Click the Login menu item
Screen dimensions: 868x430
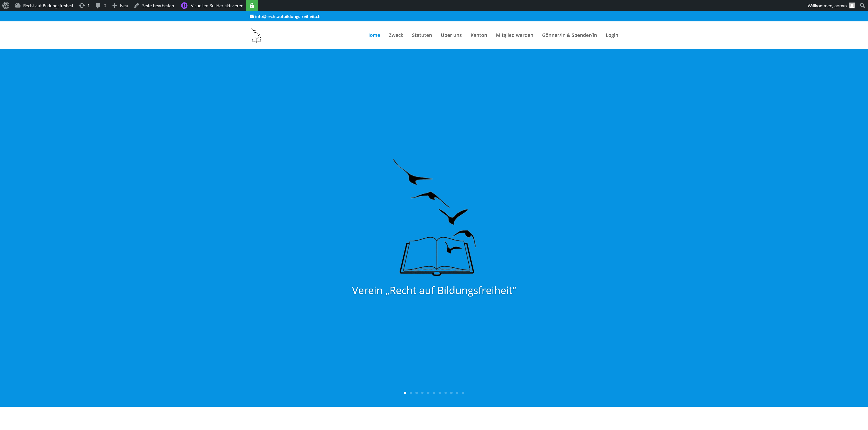tap(612, 35)
